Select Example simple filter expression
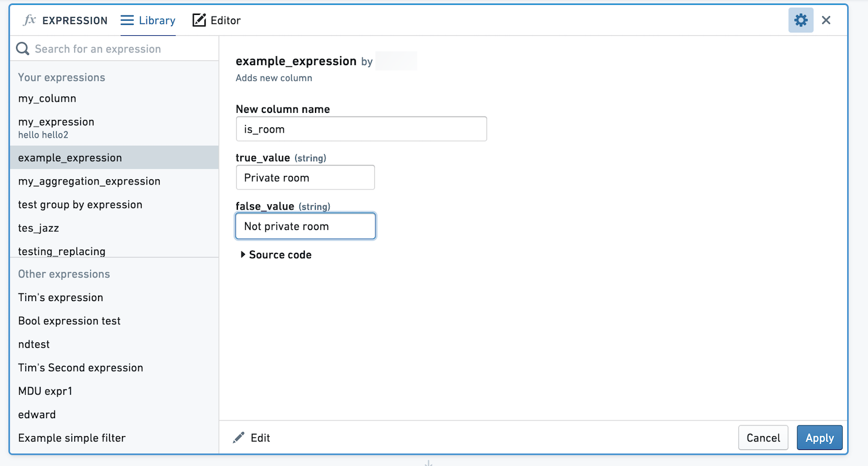868x466 pixels. 114,438
